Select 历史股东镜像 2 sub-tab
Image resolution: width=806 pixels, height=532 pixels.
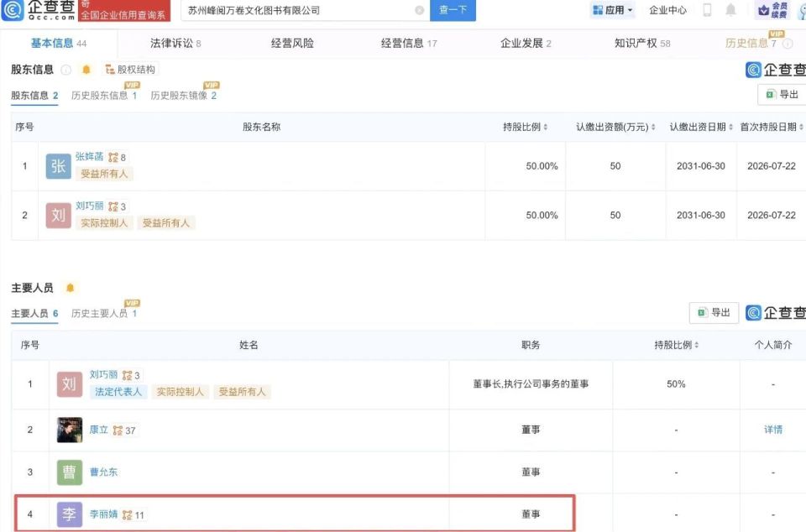(x=184, y=96)
